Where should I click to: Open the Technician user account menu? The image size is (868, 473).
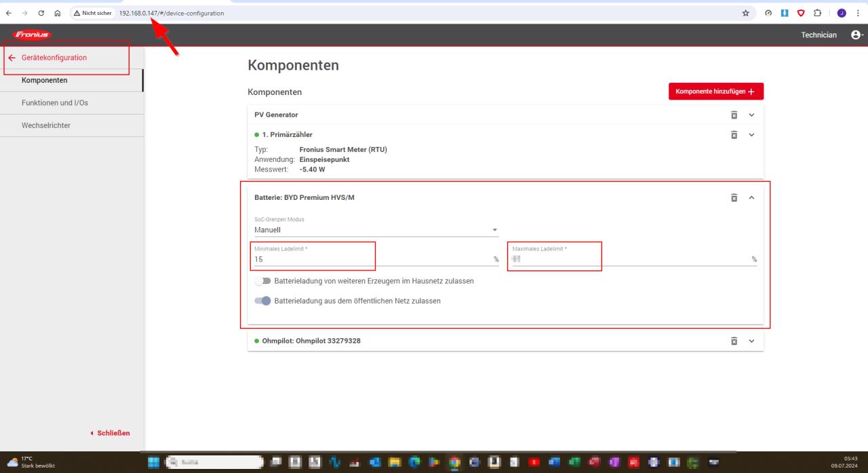857,35
